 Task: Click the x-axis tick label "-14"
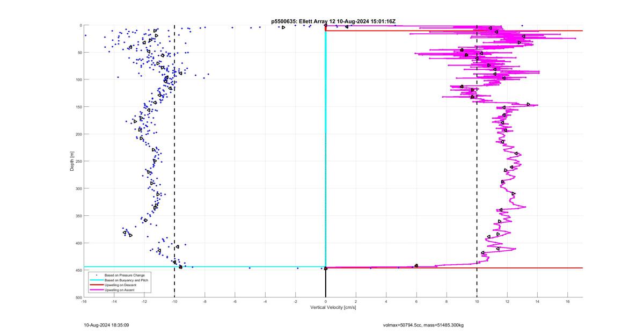pos(114,302)
